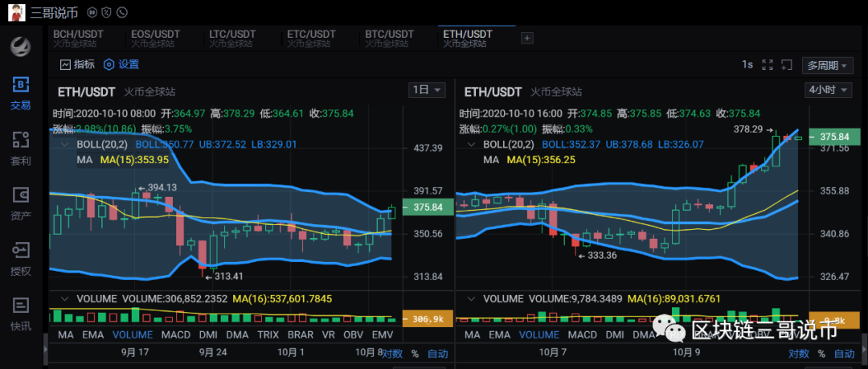868x369 pixels.
Task: Open the 1日 period dropdown on left chart
Action: tap(427, 90)
